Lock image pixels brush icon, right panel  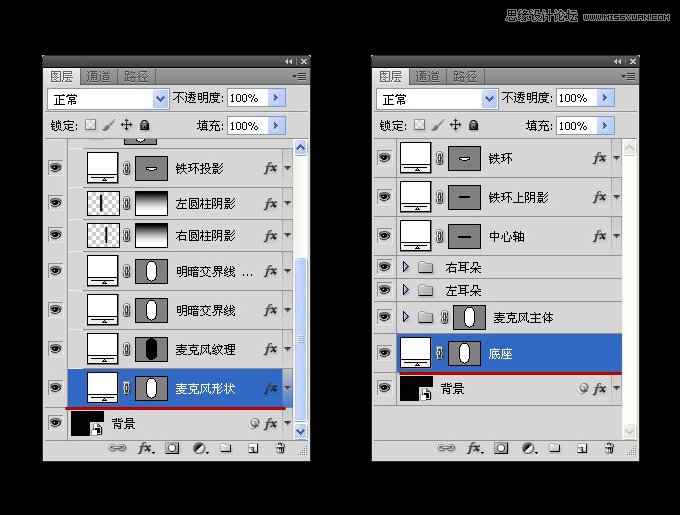click(x=438, y=125)
